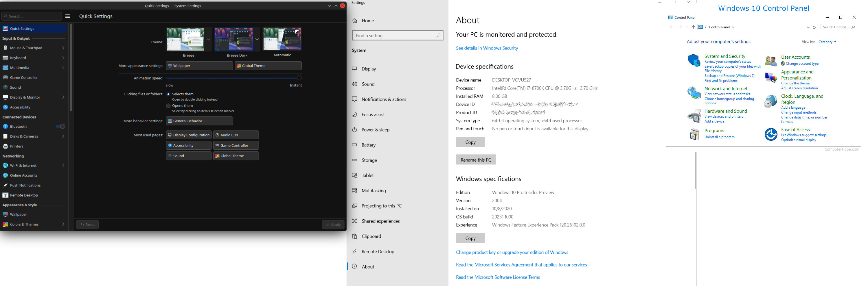Select Quick Settings in the sidebar
Viewport: 868px width, 289px height.
(34, 29)
